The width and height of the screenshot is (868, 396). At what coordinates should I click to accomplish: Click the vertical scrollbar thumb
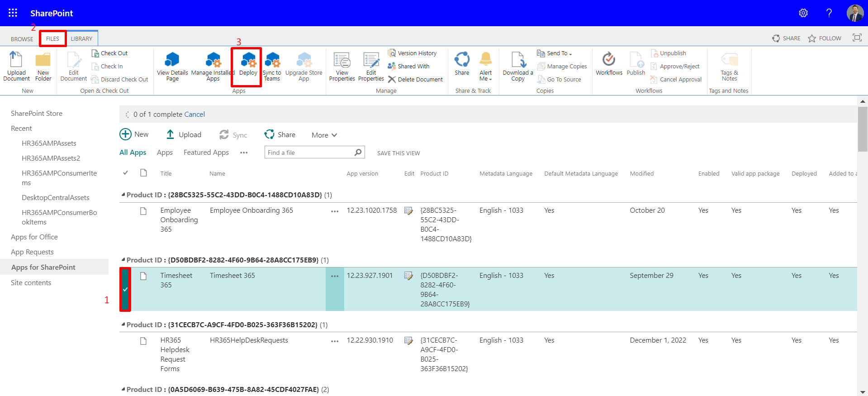pos(863,129)
